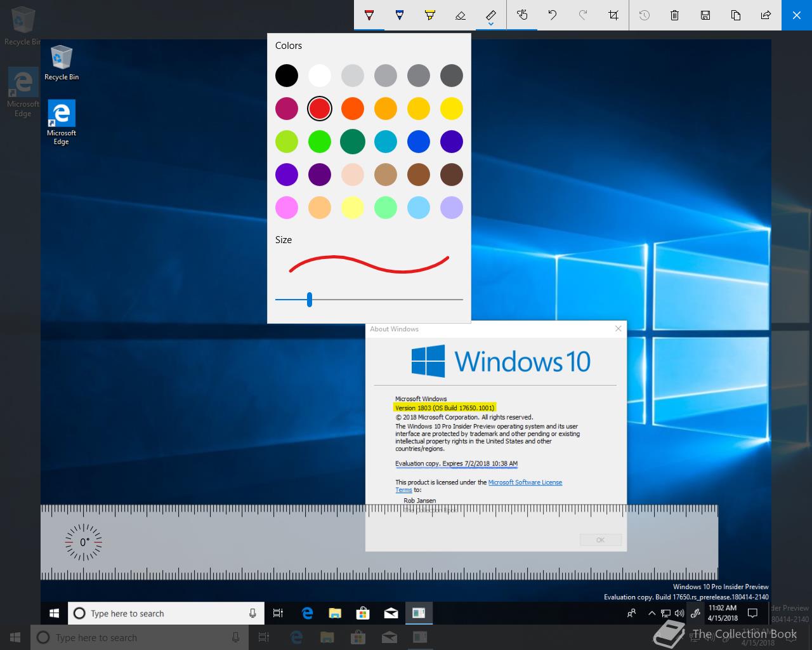Select the tan swatch
The width and height of the screenshot is (812, 650).
pyautogui.click(x=386, y=175)
